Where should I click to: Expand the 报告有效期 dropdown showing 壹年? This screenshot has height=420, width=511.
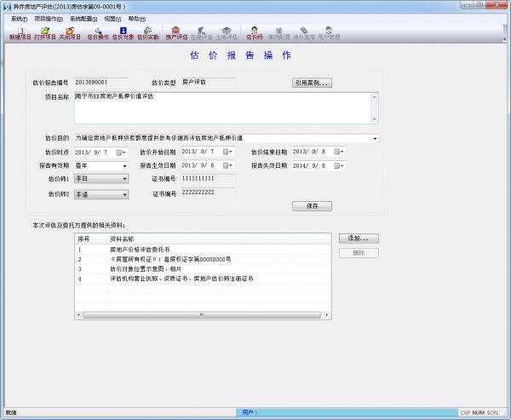125,166
